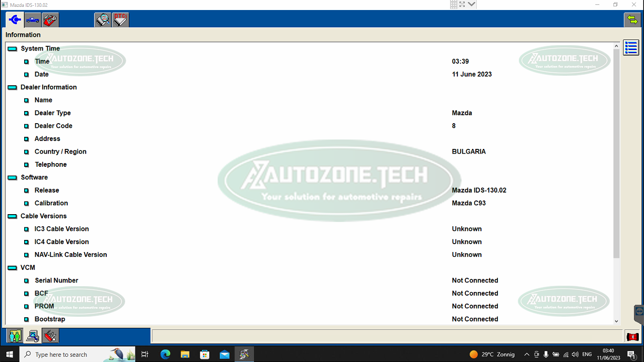Select the Dealer Code row
The height and width of the screenshot is (362, 644).
pyautogui.click(x=53, y=126)
